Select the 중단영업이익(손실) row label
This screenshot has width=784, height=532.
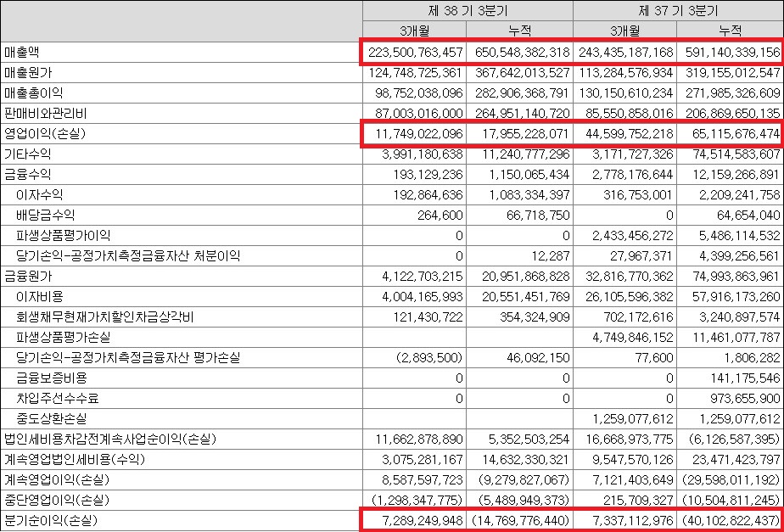pos(57,501)
